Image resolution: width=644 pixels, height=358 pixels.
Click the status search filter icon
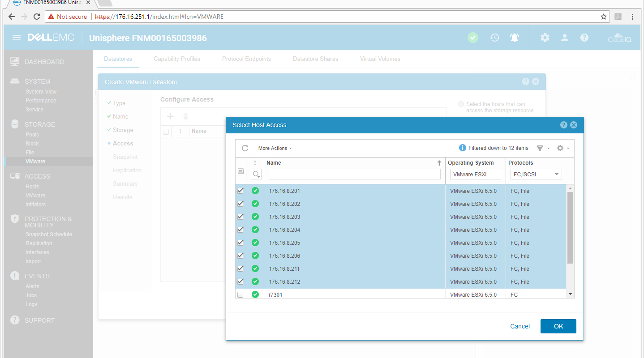[255, 174]
